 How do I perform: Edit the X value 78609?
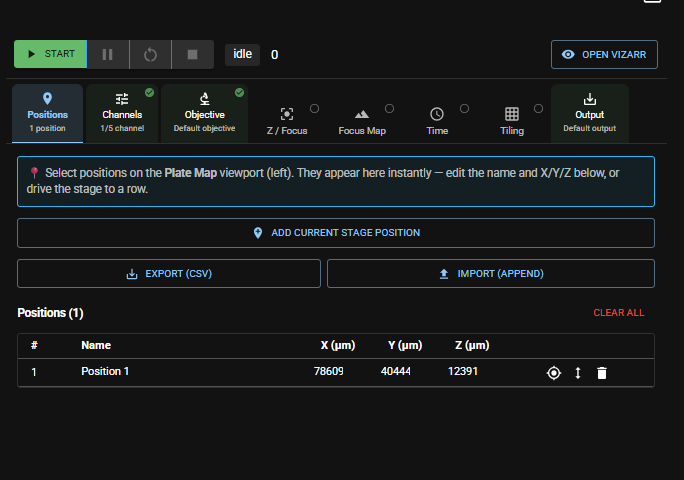tap(328, 371)
